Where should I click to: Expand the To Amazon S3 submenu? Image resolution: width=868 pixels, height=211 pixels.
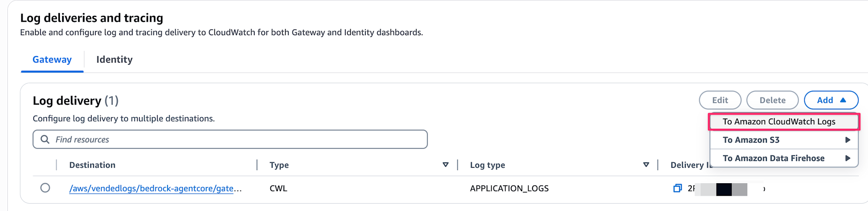751,140
